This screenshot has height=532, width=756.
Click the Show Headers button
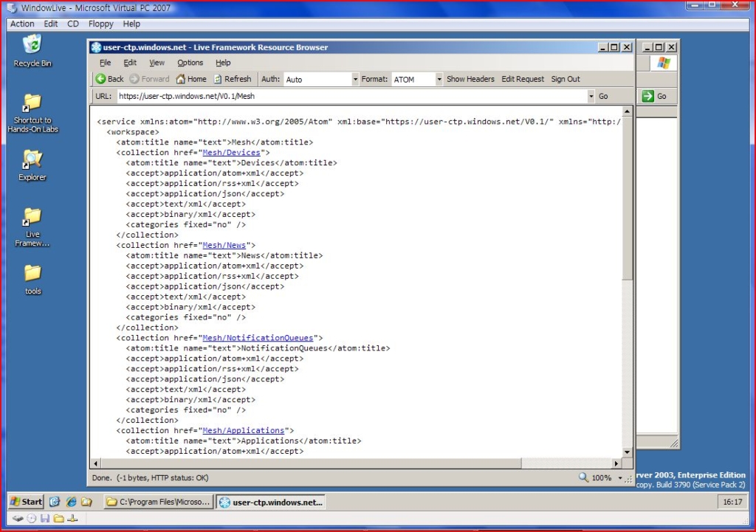point(470,79)
